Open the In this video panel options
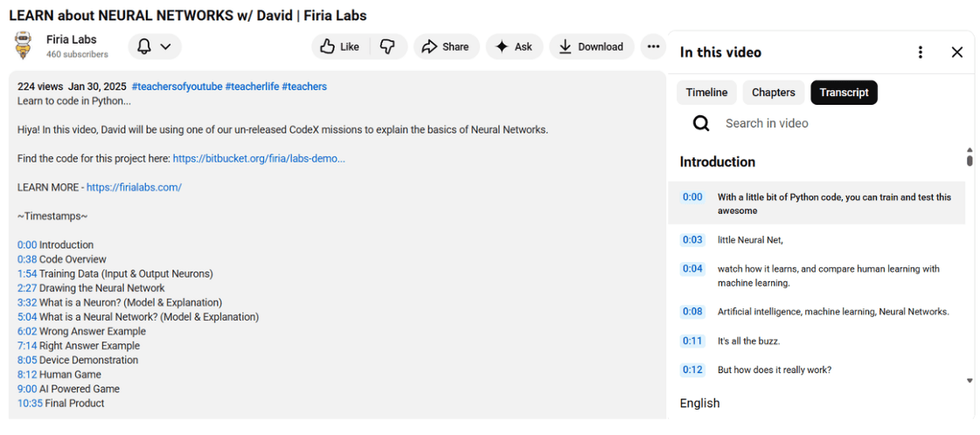Viewport: 980px width, 435px height. tap(920, 52)
